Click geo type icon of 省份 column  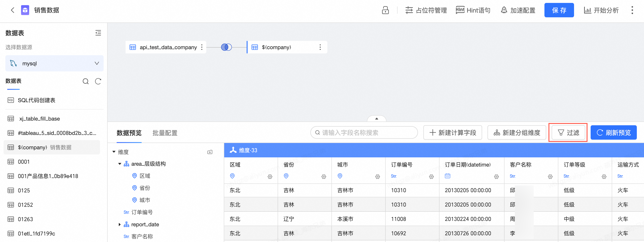pyautogui.click(x=286, y=176)
